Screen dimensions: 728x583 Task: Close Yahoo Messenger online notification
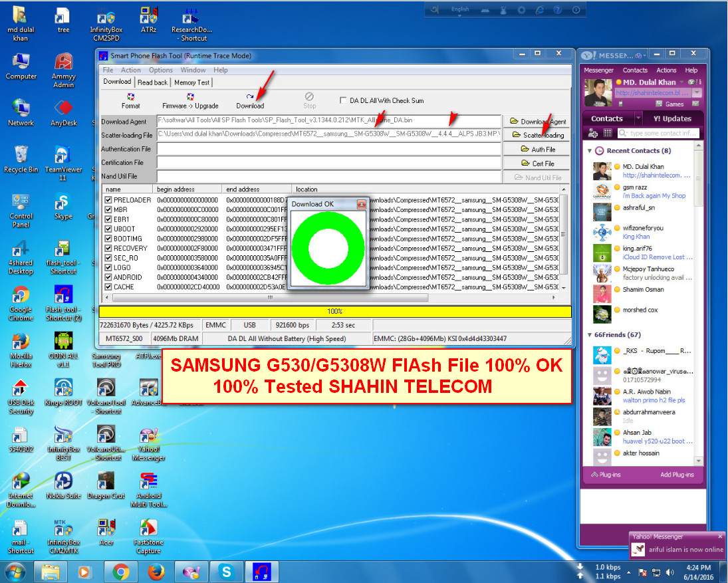tap(720, 536)
